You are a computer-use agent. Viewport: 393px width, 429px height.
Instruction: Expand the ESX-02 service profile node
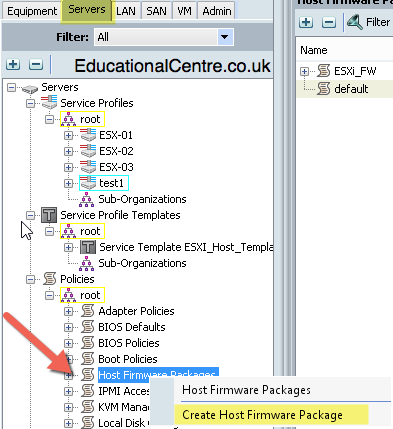(x=68, y=151)
